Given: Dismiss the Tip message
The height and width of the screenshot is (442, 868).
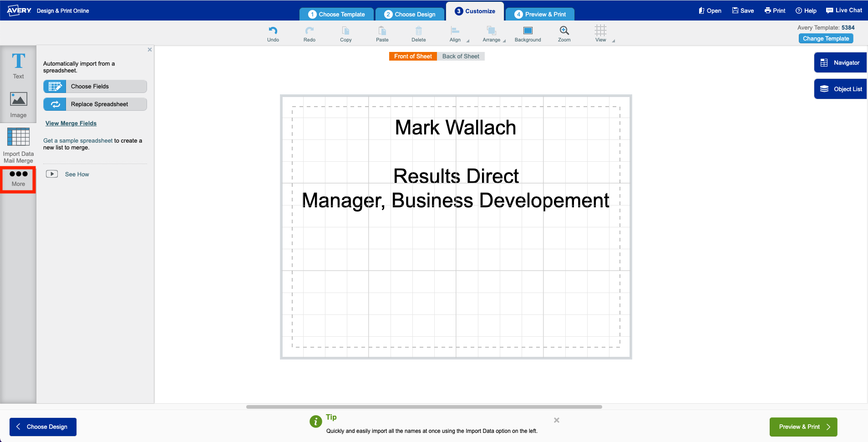Looking at the screenshot, I should click(x=557, y=420).
